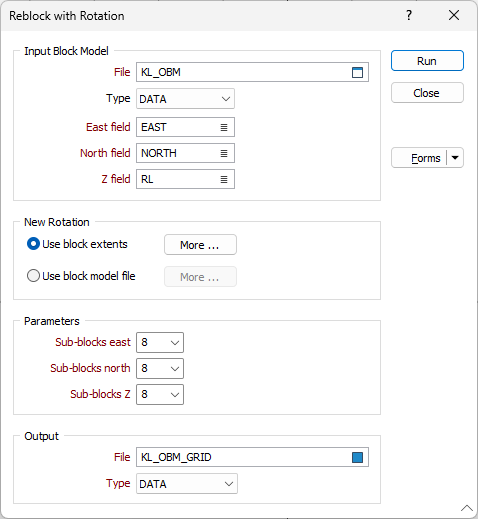Screen dimensions: 478x519
Task: Open the East field list icon
Action: 224,127
